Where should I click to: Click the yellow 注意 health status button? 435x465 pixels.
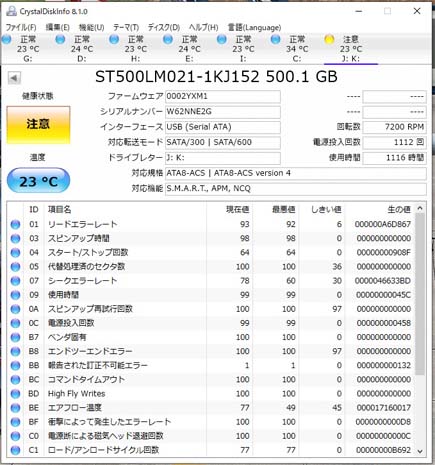38,125
